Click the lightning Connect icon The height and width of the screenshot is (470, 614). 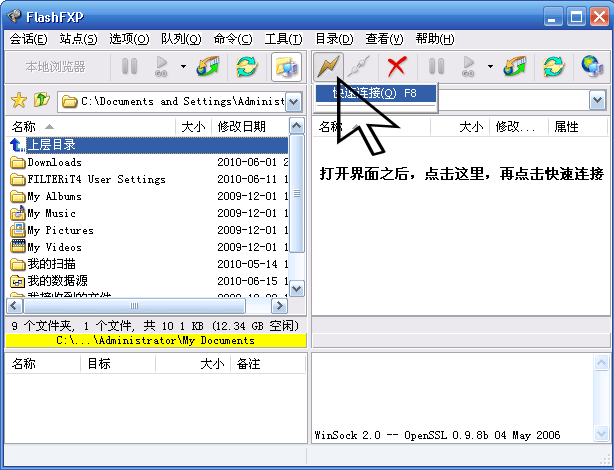coord(329,66)
